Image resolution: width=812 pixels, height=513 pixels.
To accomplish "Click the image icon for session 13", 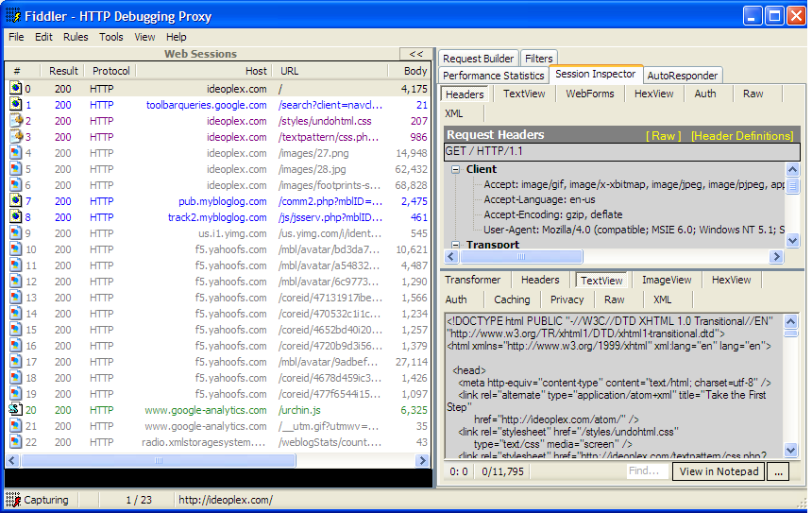I will click(16, 297).
